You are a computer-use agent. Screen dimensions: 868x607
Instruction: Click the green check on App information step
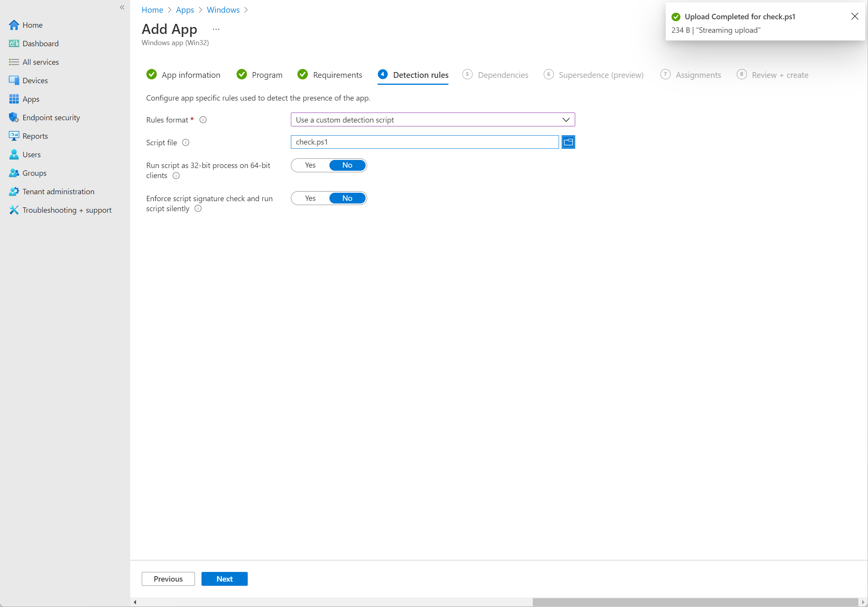pyautogui.click(x=152, y=74)
